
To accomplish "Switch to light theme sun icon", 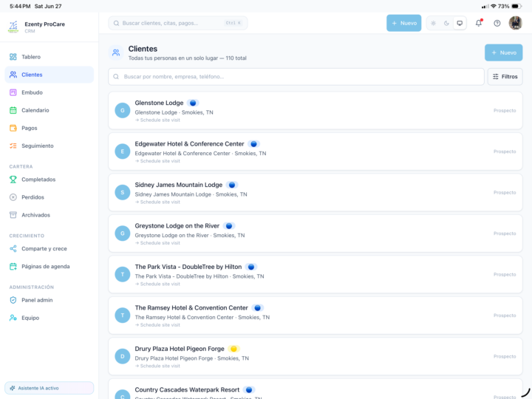I will tap(433, 23).
